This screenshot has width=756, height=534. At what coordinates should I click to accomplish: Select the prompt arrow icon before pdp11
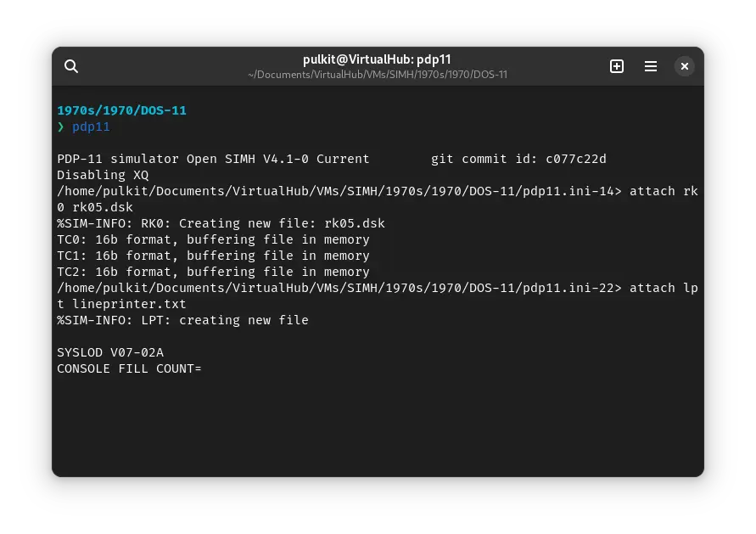click(x=60, y=126)
